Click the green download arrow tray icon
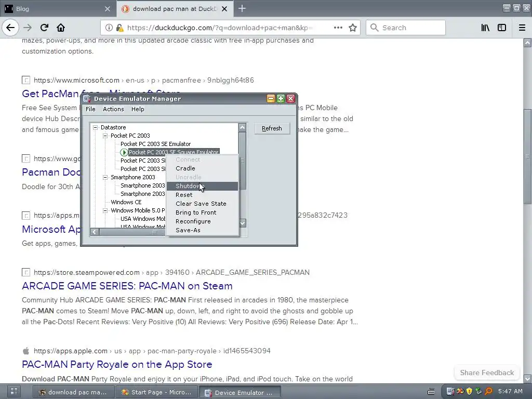Screen dimensions: 532x399 [478, 392]
